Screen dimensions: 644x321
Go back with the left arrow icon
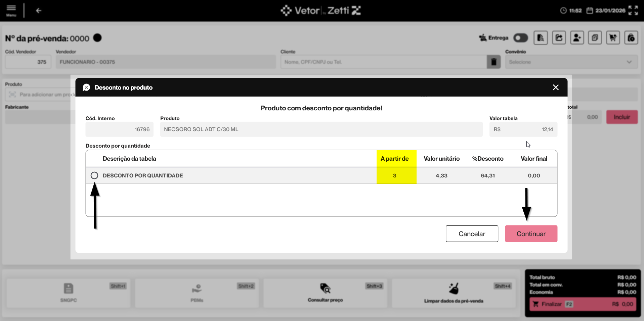point(39,11)
